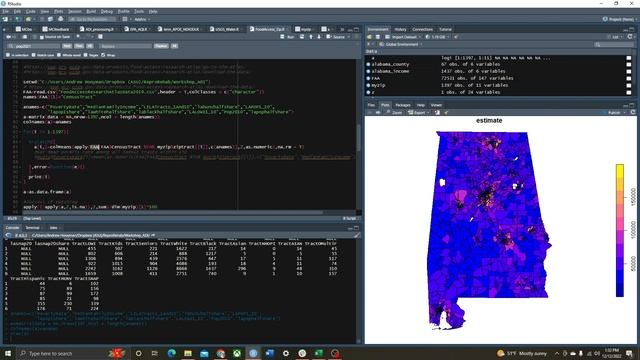
Task: Open view data table icon for alabama_county
Action: (629, 64)
